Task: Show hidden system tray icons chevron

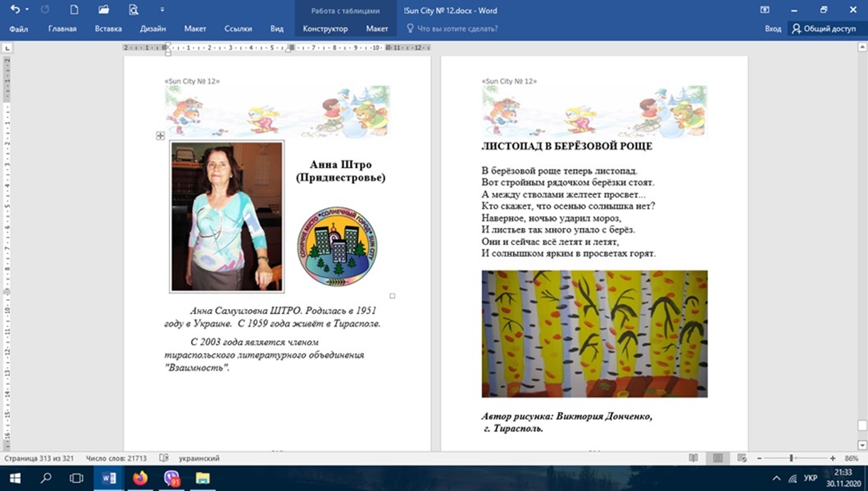Action: point(777,478)
